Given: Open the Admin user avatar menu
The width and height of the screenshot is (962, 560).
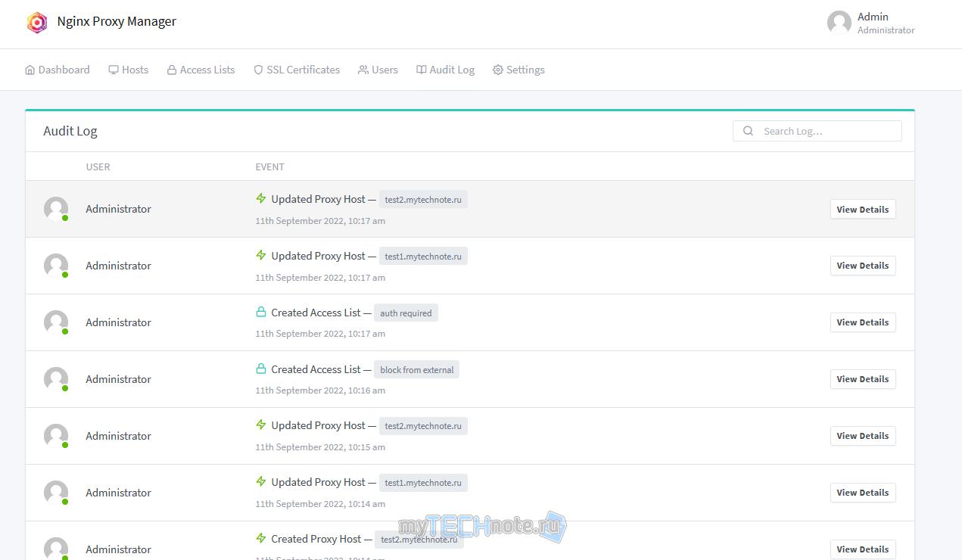Looking at the screenshot, I should 839,23.
